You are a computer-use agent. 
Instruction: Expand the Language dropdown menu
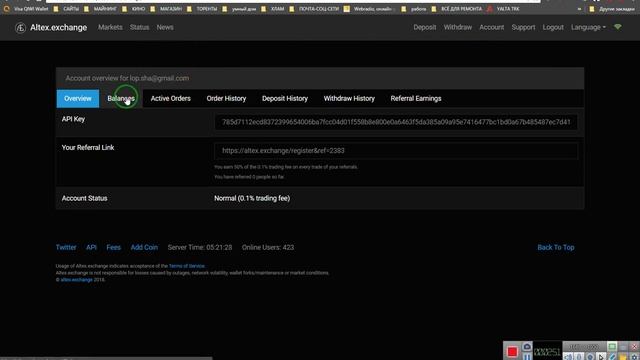(588, 27)
